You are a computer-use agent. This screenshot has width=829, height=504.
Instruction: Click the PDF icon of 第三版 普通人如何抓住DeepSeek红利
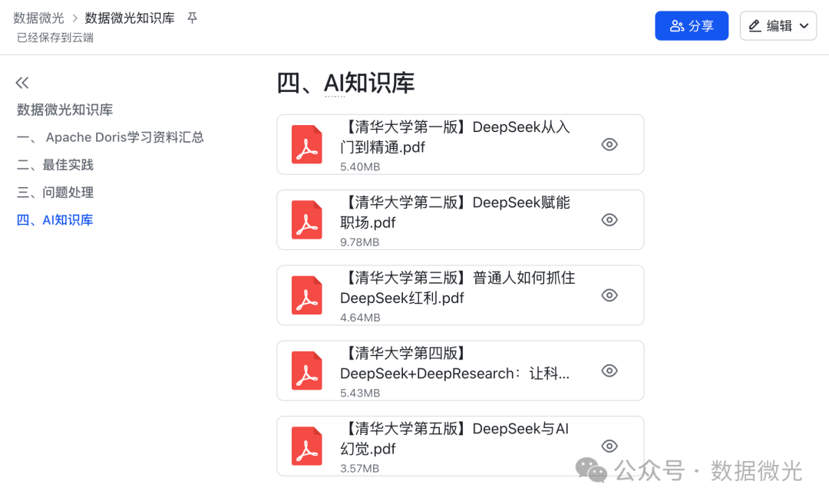[306, 295]
